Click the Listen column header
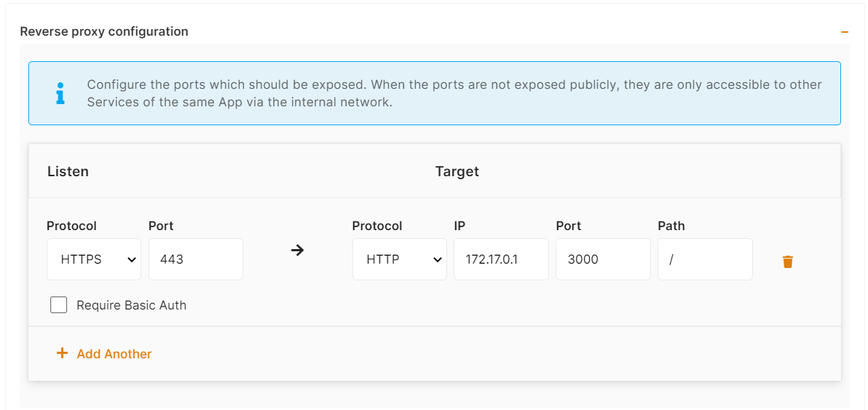The image size is (868, 410). click(x=68, y=172)
